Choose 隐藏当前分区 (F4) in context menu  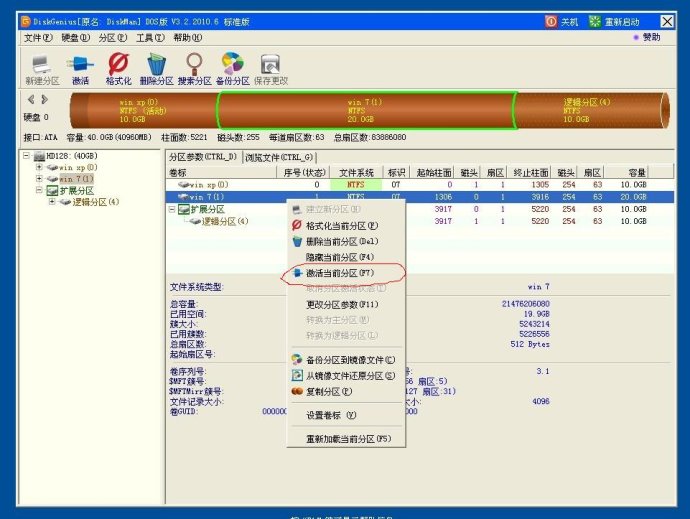click(x=346, y=257)
